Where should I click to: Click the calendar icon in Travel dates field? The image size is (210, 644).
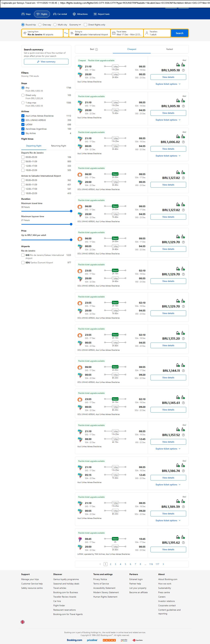coord(114,33)
